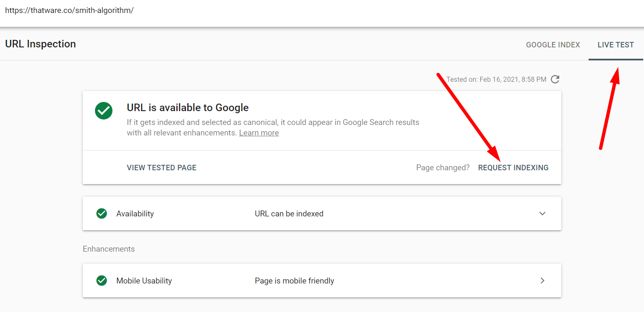Viewport: 644px width, 312px height.
Task: Click the URL Inspection page title
Action: point(41,44)
